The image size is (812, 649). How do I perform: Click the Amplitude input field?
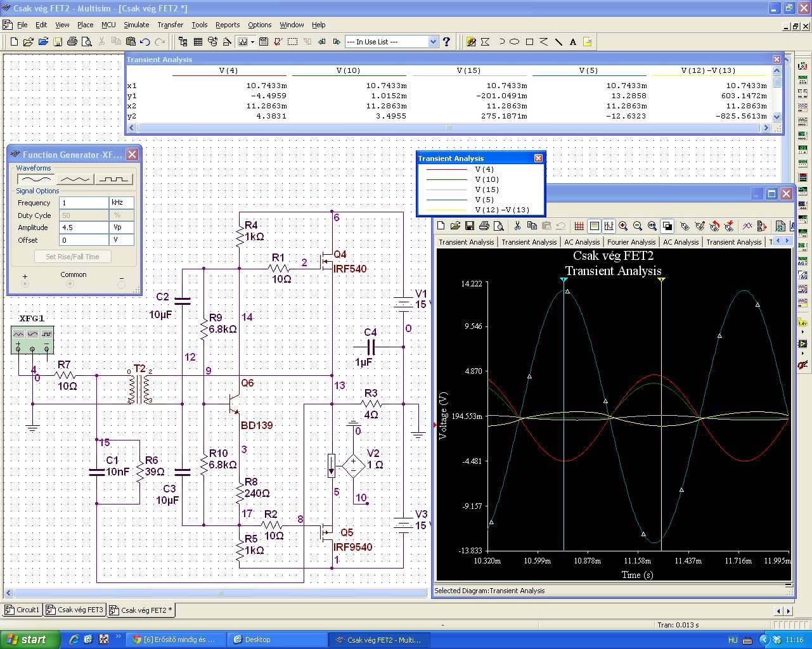tap(84, 227)
